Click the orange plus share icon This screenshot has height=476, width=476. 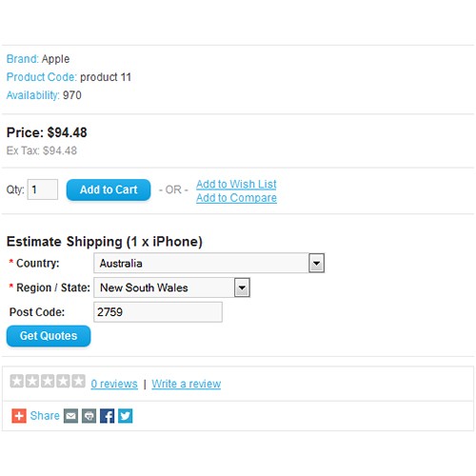click(x=19, y=416)
